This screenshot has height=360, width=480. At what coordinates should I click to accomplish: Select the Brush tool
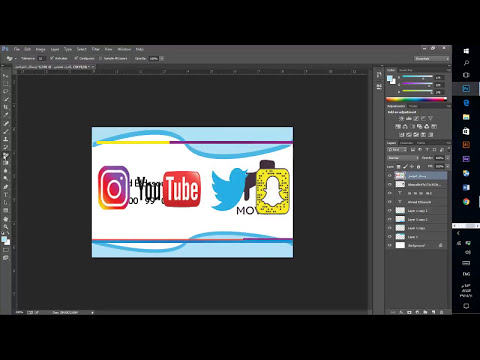tap(6, 131)
